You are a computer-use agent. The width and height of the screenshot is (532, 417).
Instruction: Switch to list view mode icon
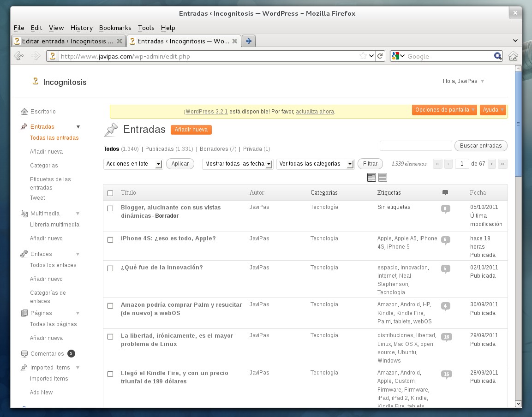371,178
